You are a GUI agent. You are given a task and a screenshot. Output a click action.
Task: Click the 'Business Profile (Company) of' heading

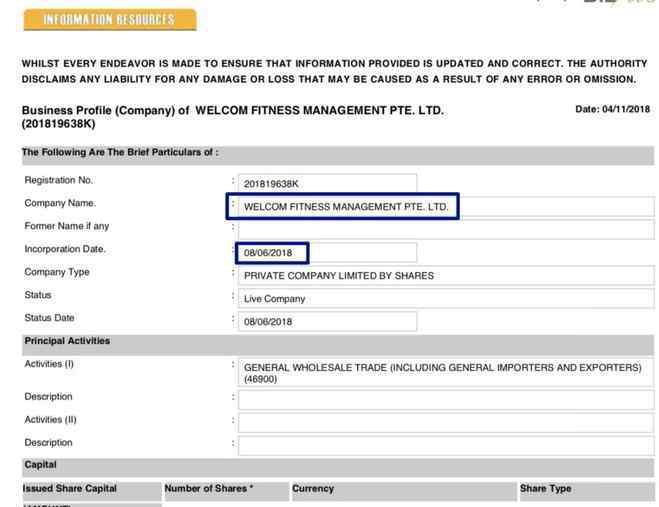105,111
